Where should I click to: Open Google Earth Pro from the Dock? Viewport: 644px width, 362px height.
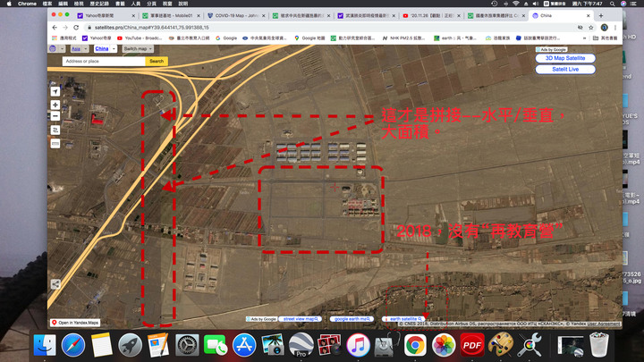(301, 345)
